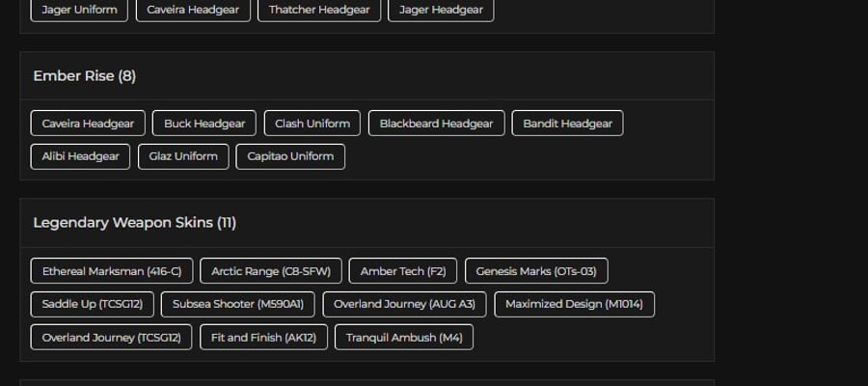Viewport: 868px width, 386px height.
Task: Select the Clash Uniform tag
Action: 312,124
